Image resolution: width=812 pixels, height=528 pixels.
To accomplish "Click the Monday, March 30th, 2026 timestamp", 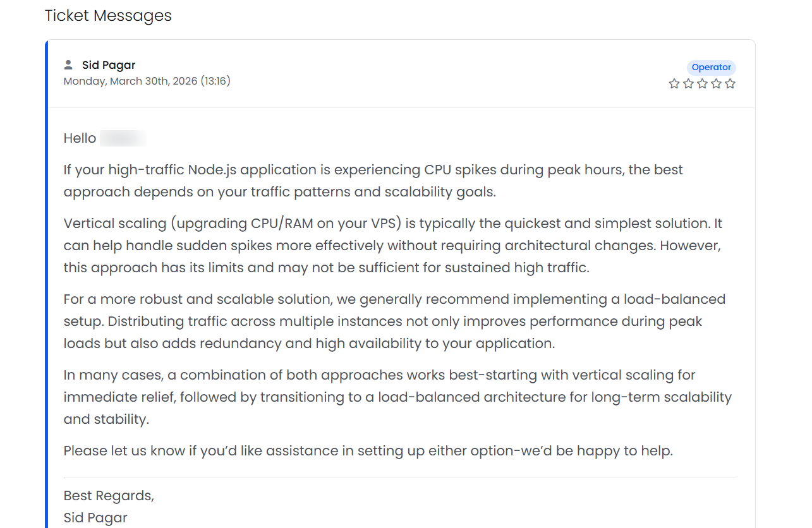I will coord(147,81).
